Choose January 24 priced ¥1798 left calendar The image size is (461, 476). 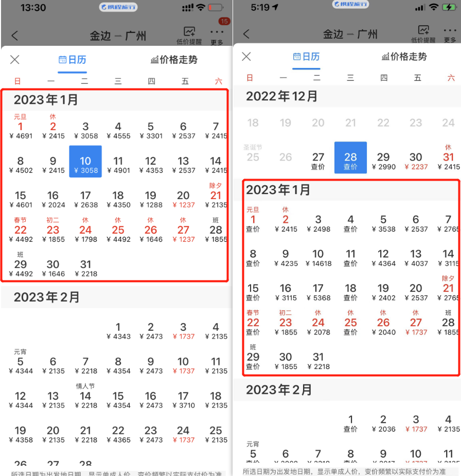[x=85, y=231]
